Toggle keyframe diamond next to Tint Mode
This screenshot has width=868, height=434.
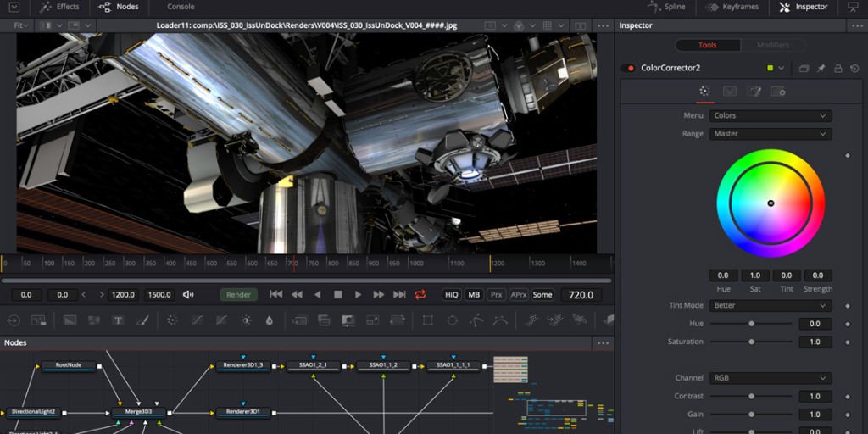[x=848, y=305]
